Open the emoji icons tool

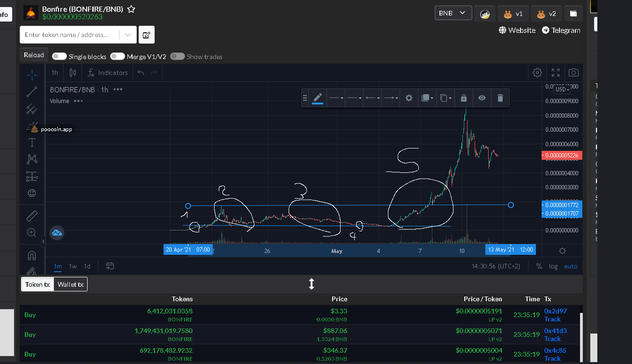pyautogui.click(x=32, y=193)
